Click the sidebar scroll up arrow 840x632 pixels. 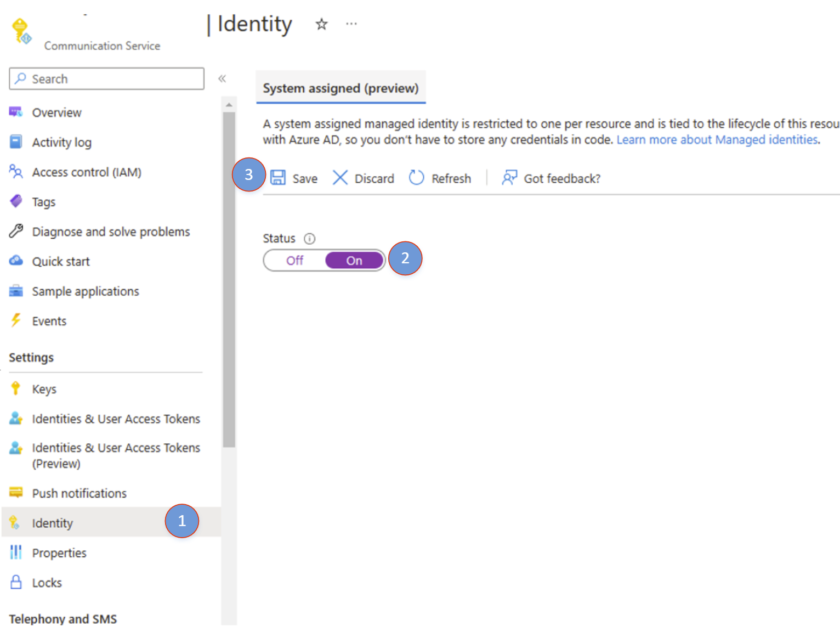229,104
